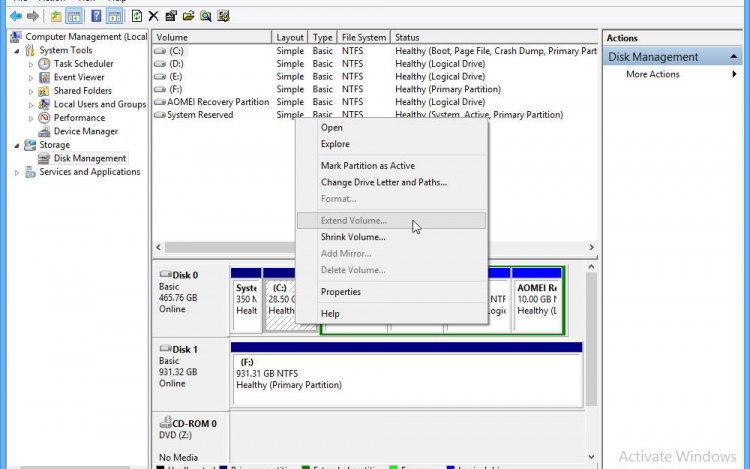Click the Back arrow in the toolbar
This screenshot has height=469, width=750.
click(x=15, y=16)
